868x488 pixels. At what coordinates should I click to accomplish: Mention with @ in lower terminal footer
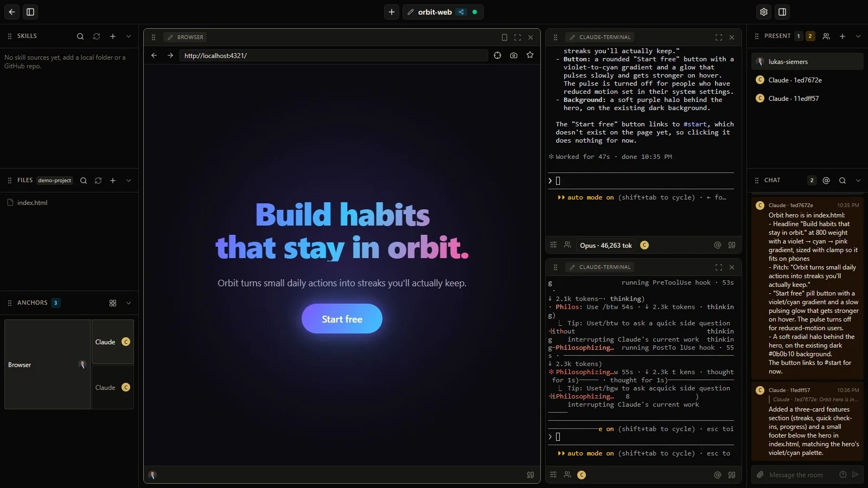pyautogui.click(x=718, y=475)
